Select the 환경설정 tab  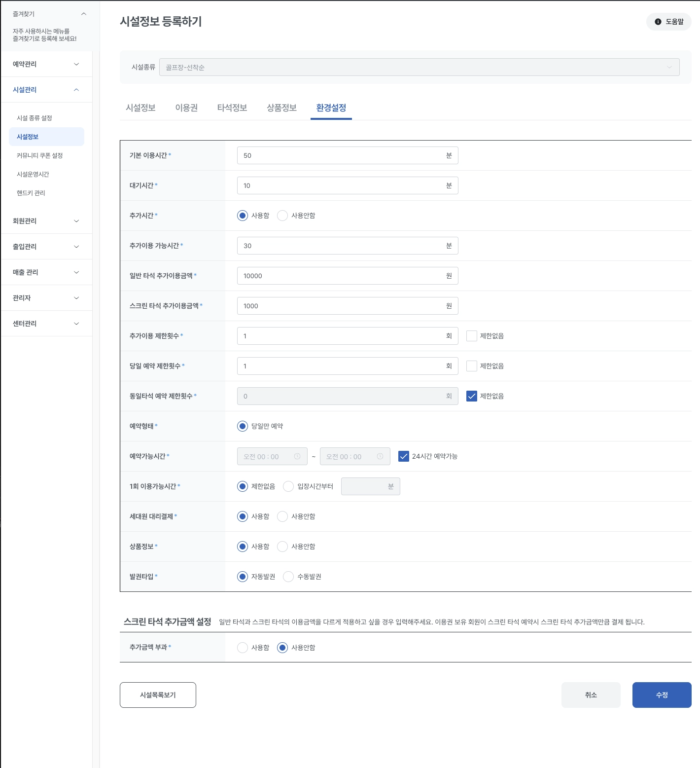[331, 108]
